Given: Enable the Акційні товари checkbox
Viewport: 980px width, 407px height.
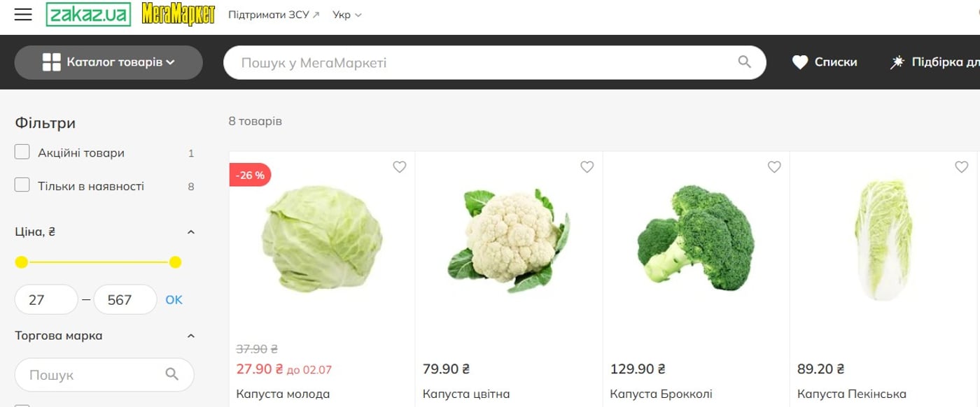Looking at the screenshot, I should (x=22, y=152).
